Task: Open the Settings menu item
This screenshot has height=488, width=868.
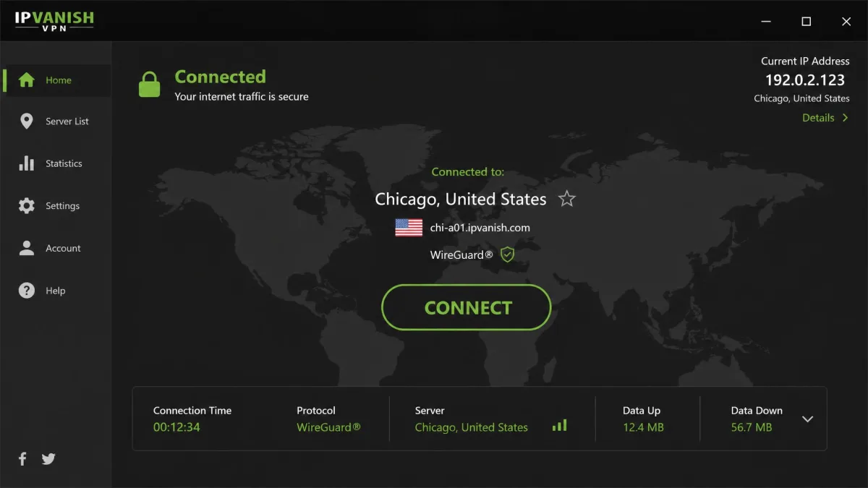Action: [57, 206]
